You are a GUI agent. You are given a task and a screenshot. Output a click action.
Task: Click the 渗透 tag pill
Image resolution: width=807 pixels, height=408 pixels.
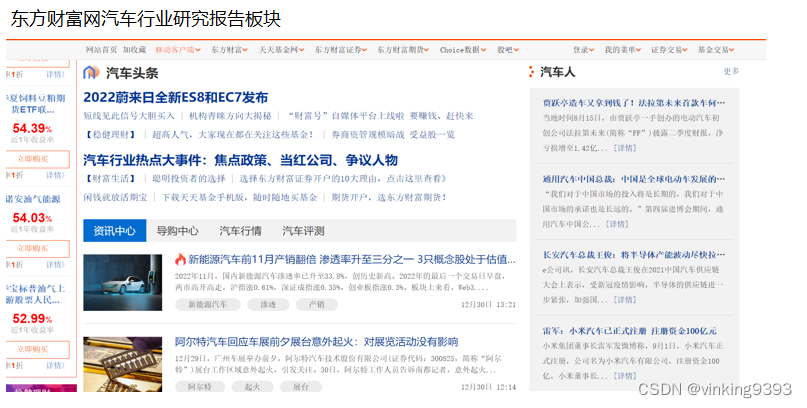[268, 305]
